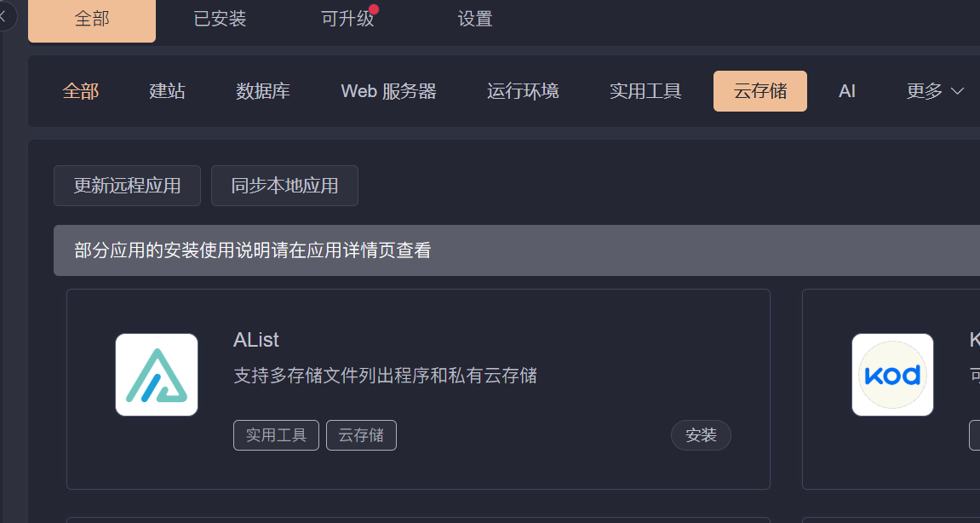
Task: Open the 可升级 tab
Action: pos(348,19)
